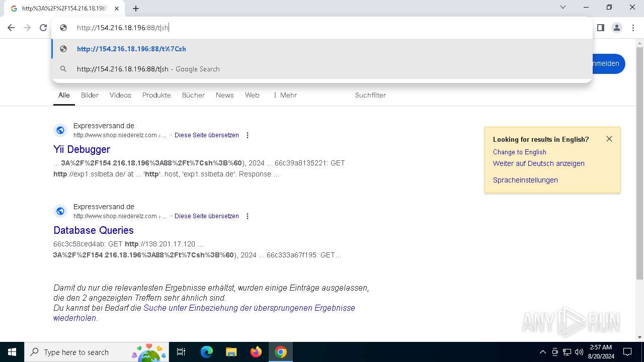Screen dimensions: 644x362
Task: Click Weiter auf Deutsch anzeigen
Action: [539, 163]
